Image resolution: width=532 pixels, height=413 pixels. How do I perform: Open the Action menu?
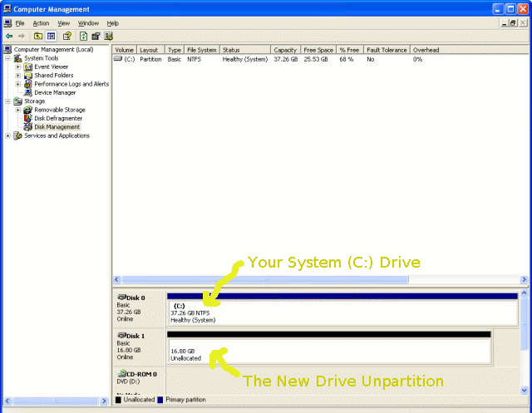41,23
